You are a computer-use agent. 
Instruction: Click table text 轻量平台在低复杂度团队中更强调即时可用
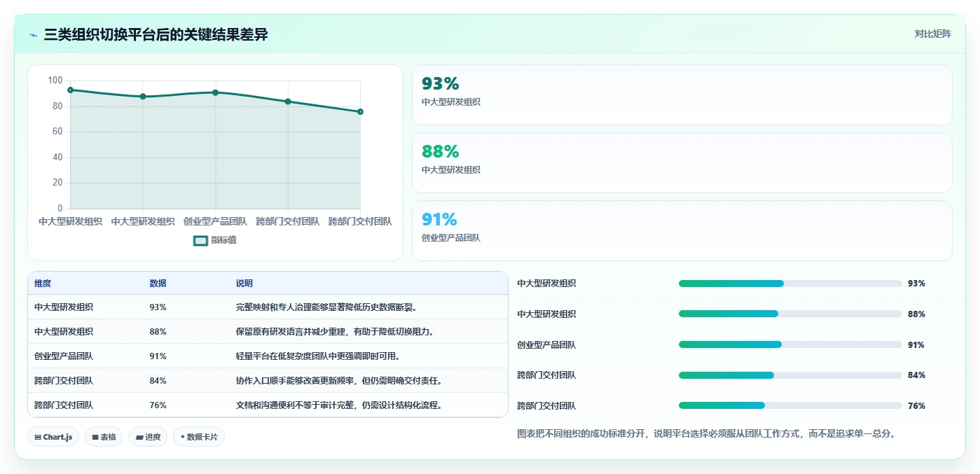coord(318,356)
